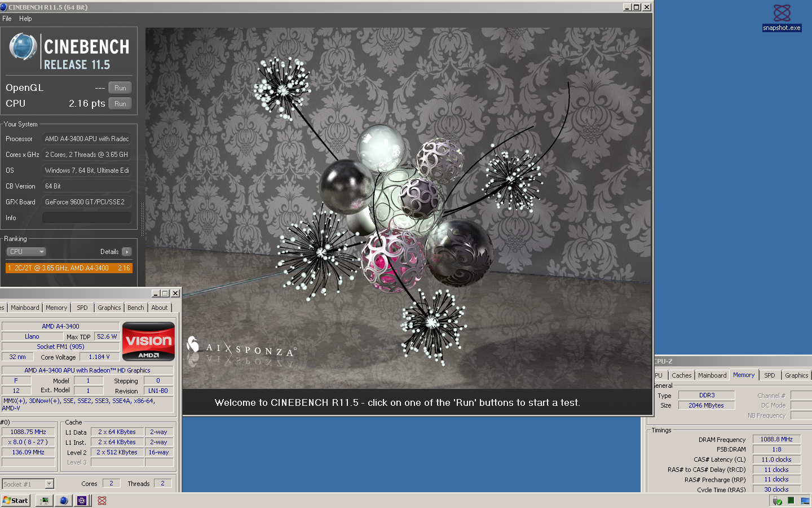This screenshot has width=812, height=508.
Task: Click the core speed 1088.75 MHz value
Action: click(x=28, y=432)
